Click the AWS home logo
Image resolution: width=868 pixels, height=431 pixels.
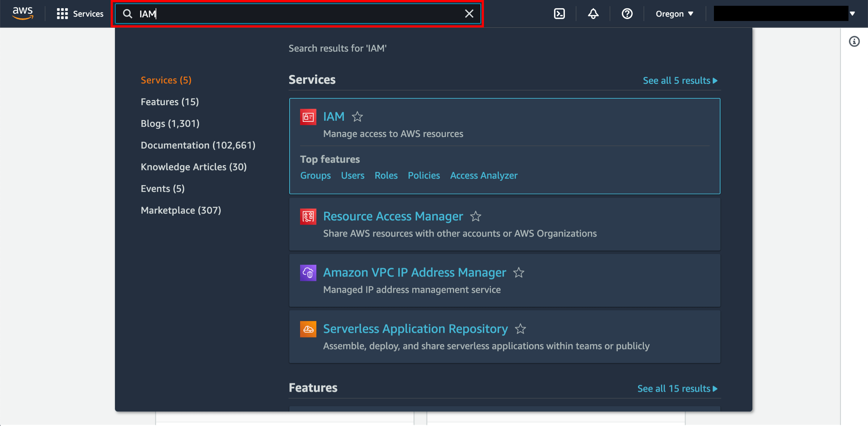22,13
